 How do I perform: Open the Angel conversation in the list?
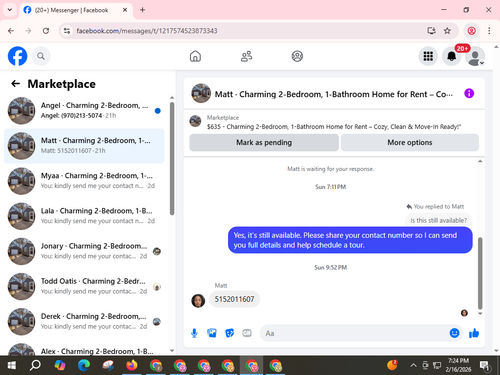pos(84,111)
